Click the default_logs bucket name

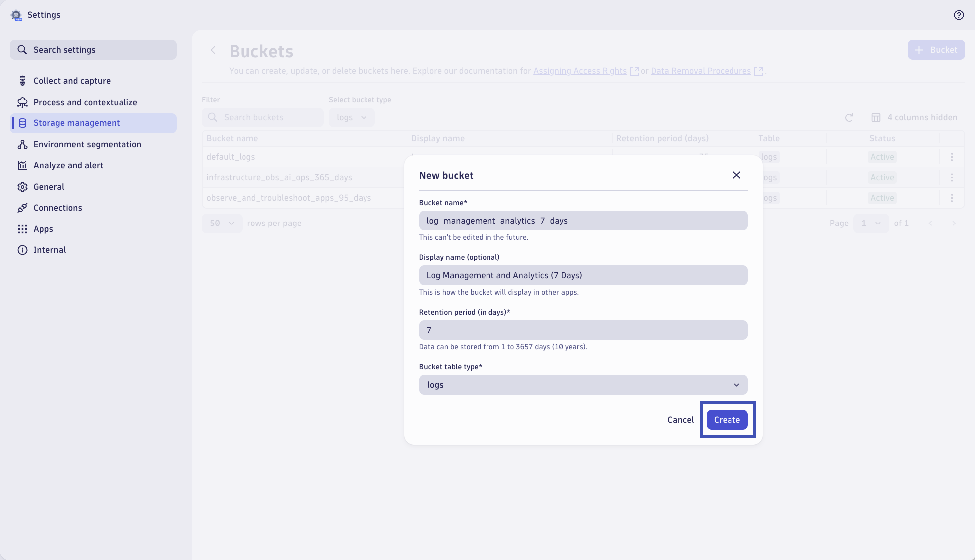(231, 157)
